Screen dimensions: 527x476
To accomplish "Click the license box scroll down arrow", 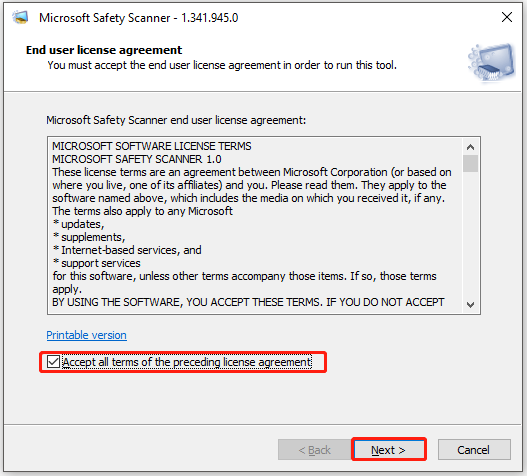I will click(x=470, y=304).
